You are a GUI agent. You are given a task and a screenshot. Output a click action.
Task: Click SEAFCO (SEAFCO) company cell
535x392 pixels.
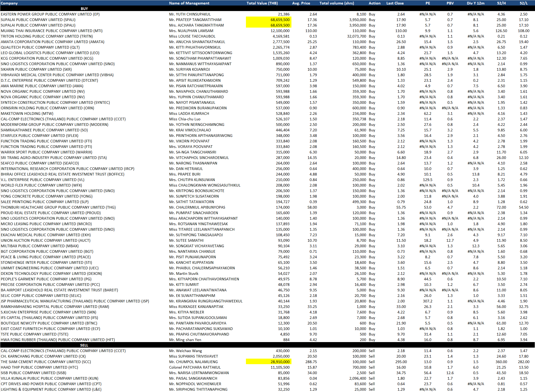click(x=40, y=163)
